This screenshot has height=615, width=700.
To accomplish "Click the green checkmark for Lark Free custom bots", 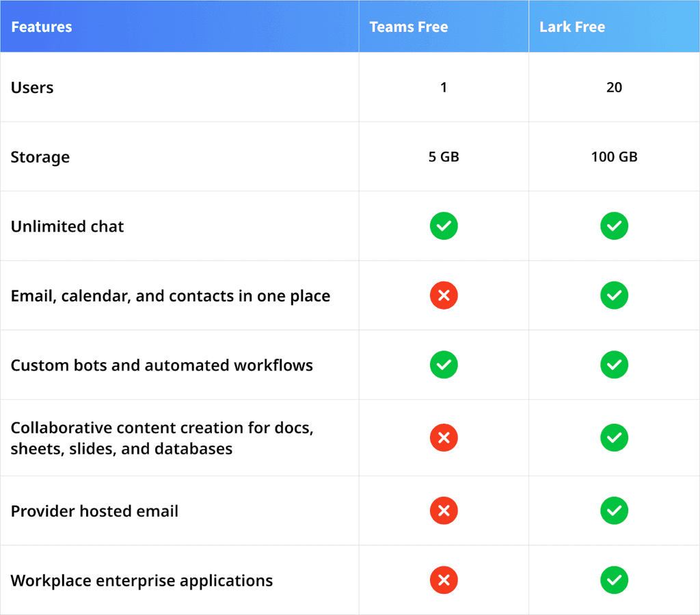I will [614, 365].
